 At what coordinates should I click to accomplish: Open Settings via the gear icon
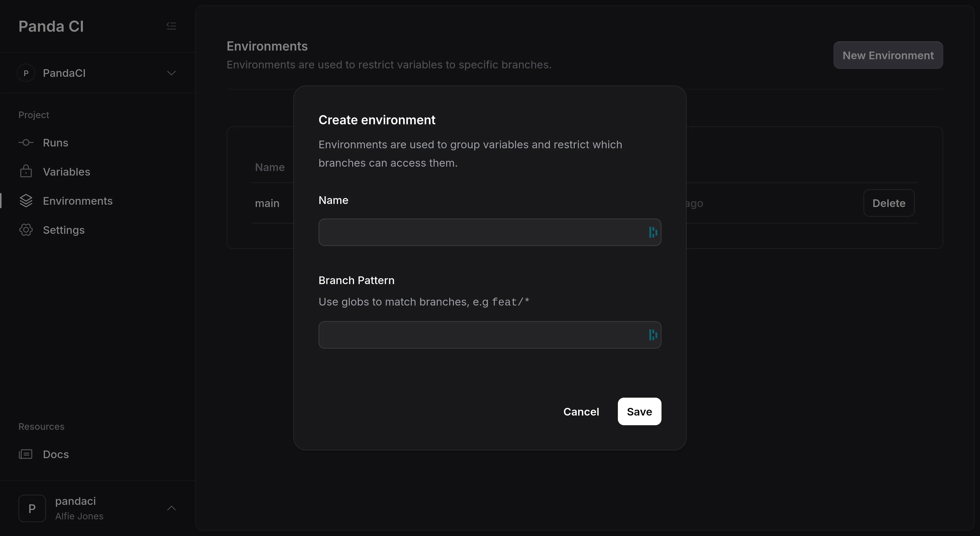click(25, 230)
